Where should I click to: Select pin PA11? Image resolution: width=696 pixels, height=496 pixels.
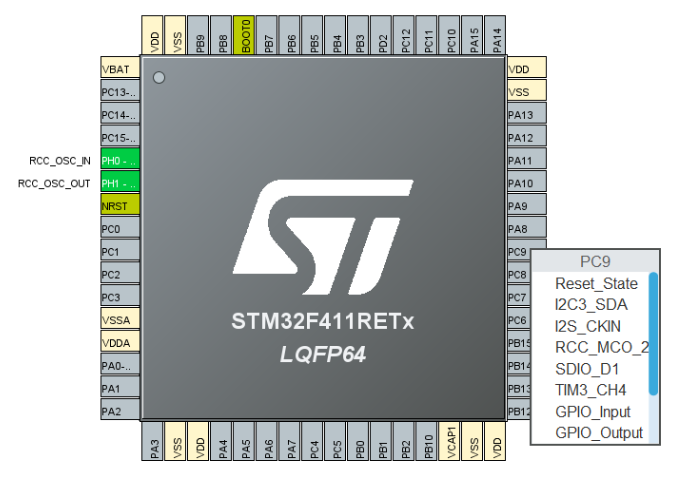pyautogui.click(x=527, y=159)
